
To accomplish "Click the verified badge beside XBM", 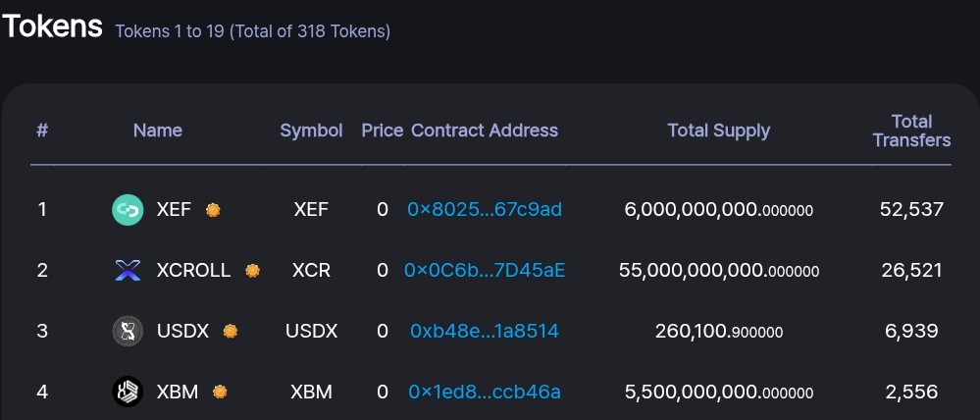I will [220, 392].
